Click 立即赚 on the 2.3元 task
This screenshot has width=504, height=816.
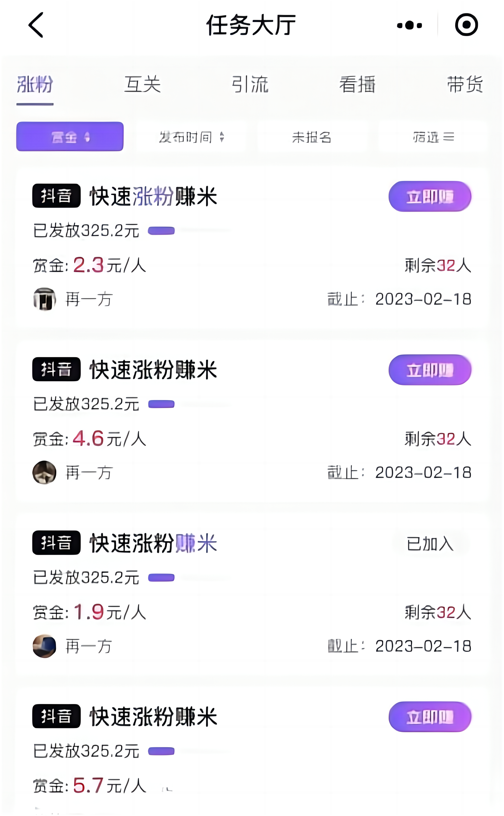pyautogui.click(x=430, y=196)
